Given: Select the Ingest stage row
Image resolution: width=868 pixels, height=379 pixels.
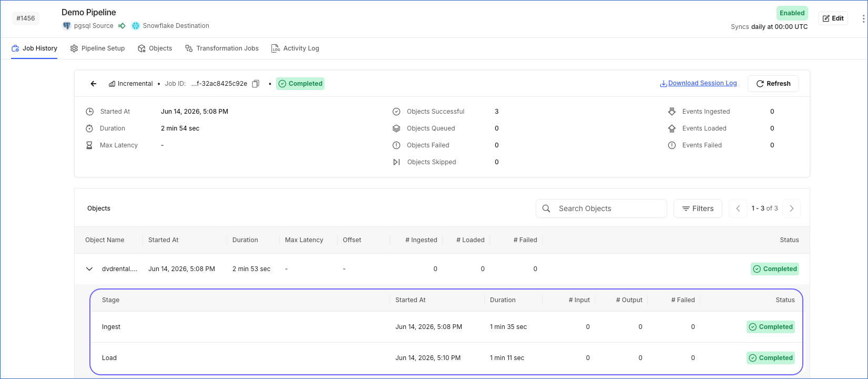Looking at the screenshot, I should tap(446, 327).
